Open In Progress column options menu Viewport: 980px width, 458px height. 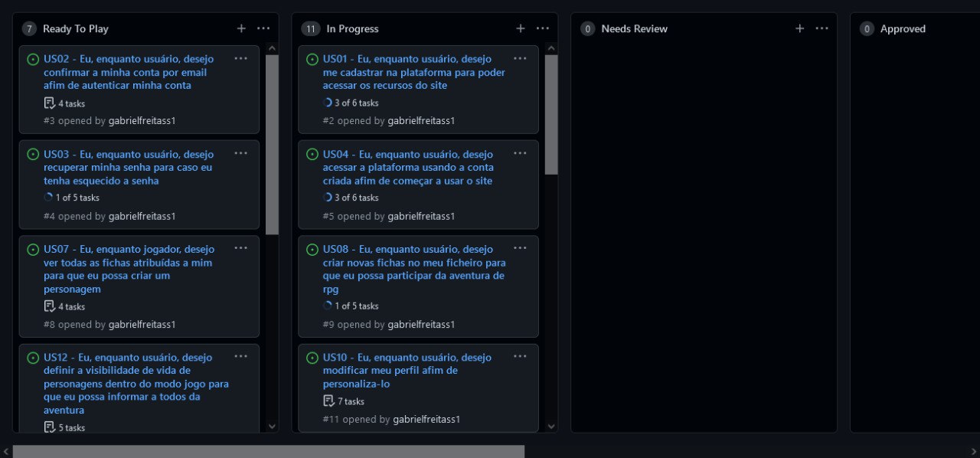(x=543, y=28)
